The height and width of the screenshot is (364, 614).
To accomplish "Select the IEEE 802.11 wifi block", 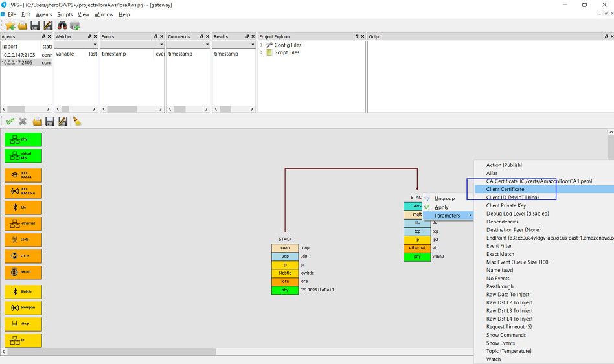I will click(23, 175).
